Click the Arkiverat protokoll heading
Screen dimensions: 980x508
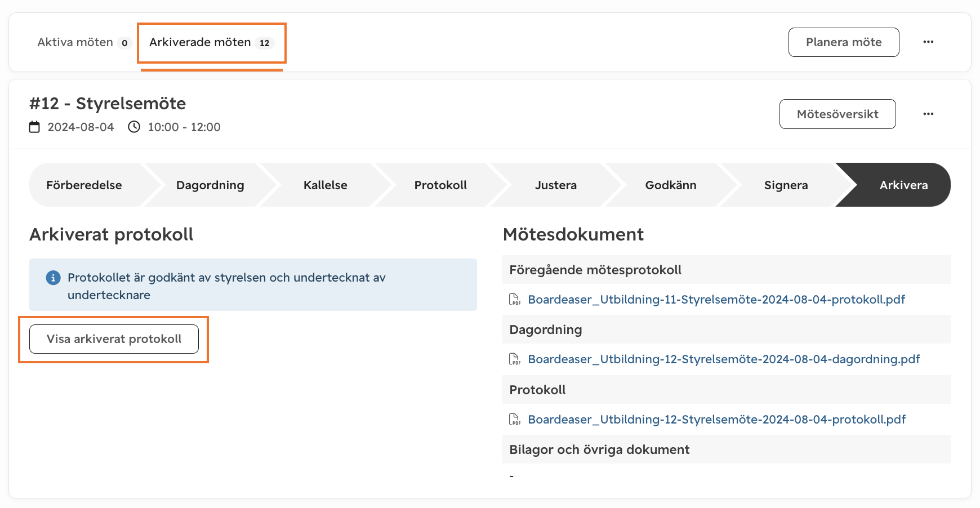112,234
